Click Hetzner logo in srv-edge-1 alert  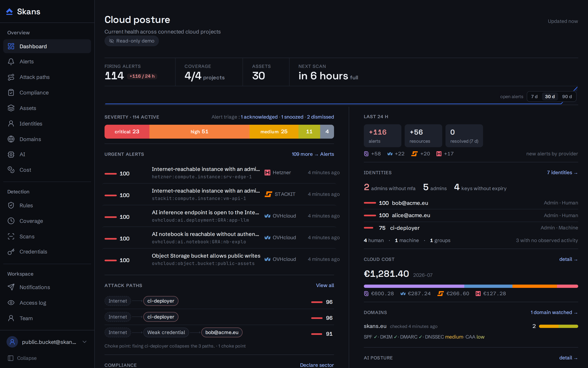[x=267, y=173]
